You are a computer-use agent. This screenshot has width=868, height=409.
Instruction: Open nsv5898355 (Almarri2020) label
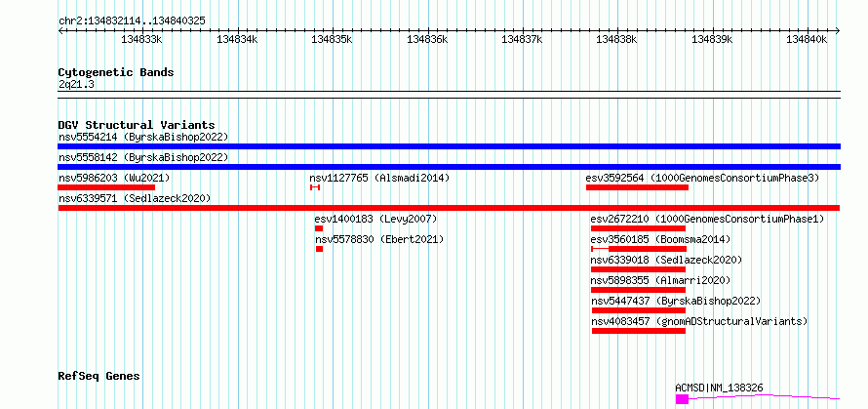pyautogui.click(x=661, y=280)
